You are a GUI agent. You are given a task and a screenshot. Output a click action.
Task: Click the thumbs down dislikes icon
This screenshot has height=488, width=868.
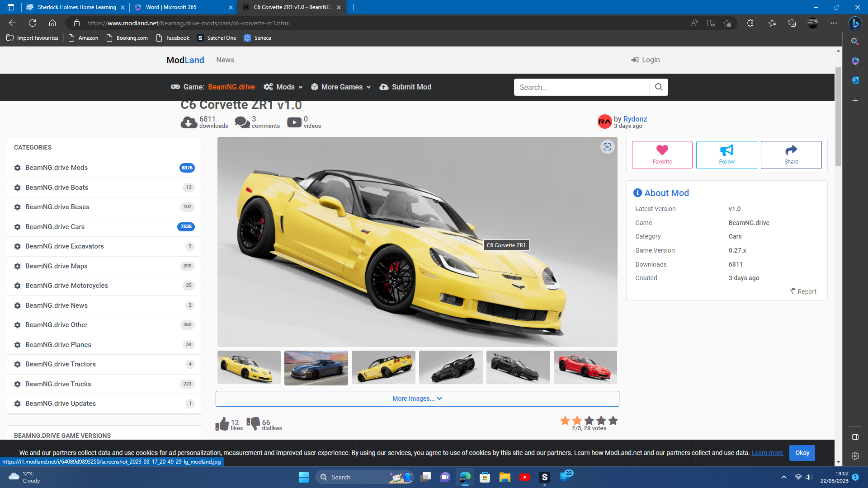[253, 423]
